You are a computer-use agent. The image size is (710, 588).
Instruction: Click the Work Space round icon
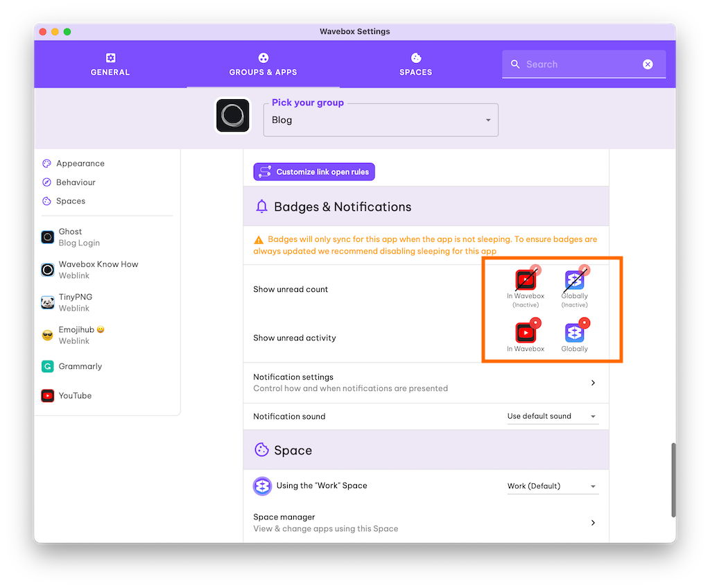pyautogui.click(x=262, y=486)
